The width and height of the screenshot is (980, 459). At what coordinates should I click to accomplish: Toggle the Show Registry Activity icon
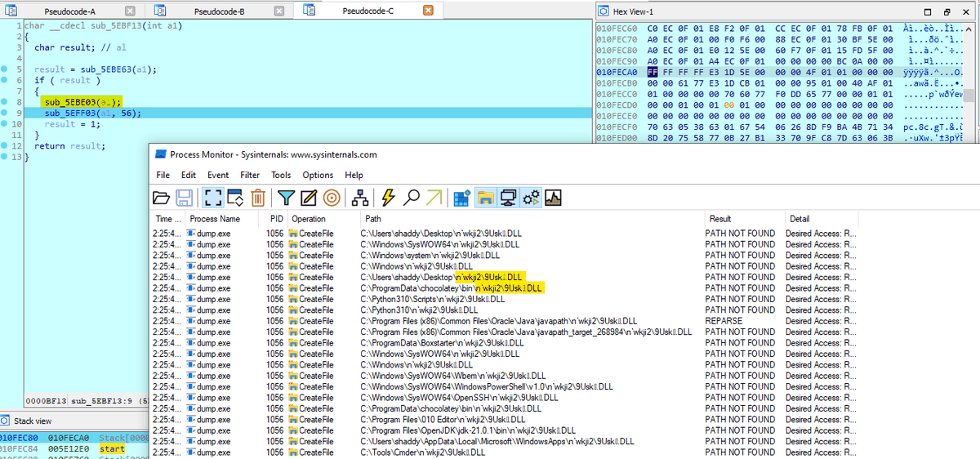[x=462, y=197]
